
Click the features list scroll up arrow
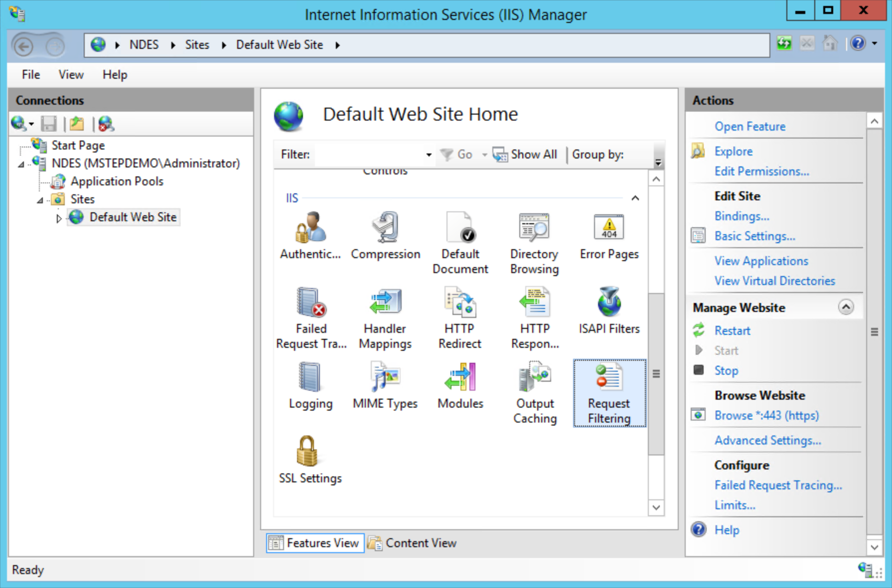click(x=656, y=179)
